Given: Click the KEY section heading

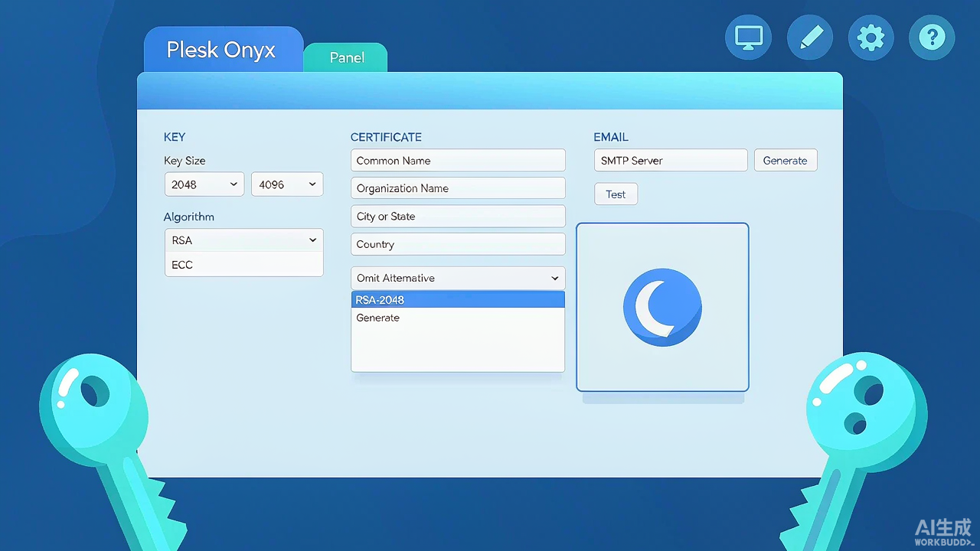Looking at the screenshot, I should pos(175,137).
